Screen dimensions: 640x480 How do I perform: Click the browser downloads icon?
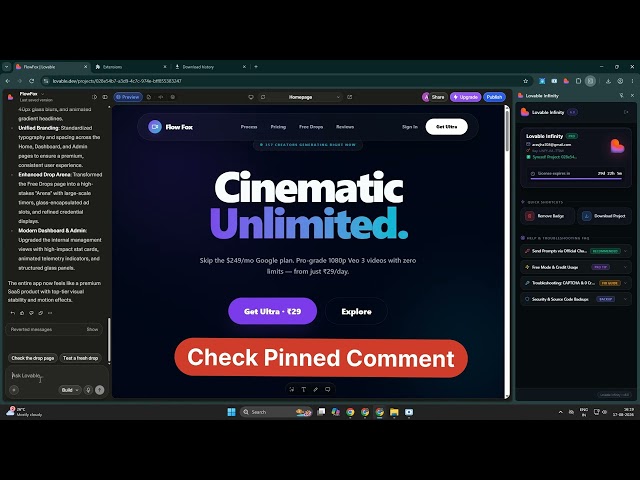(608, 81)
